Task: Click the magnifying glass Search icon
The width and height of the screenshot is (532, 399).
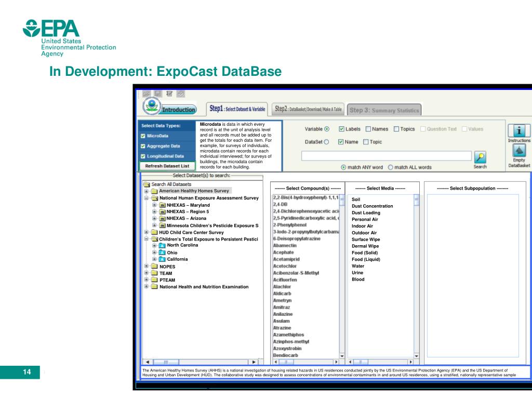Action: coord(480,157)
